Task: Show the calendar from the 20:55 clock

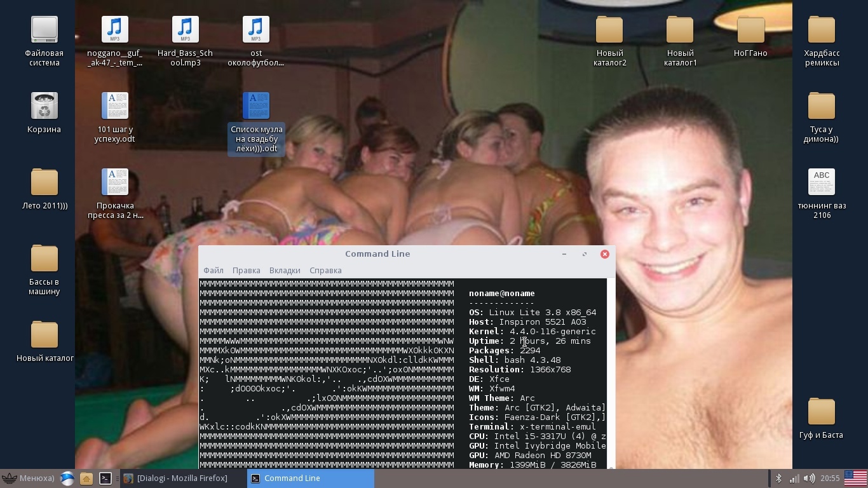Action: pos(830,478)
